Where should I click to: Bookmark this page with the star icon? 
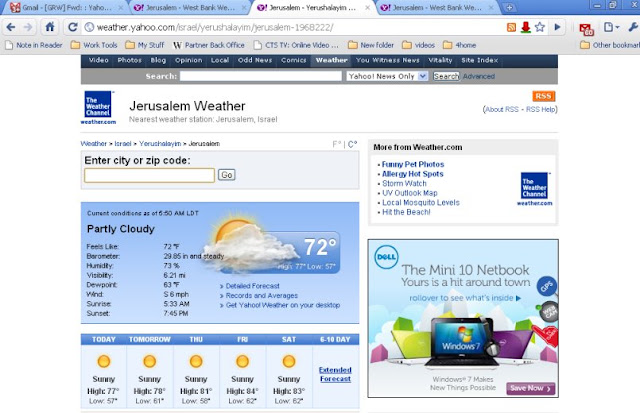click(540, 27)
